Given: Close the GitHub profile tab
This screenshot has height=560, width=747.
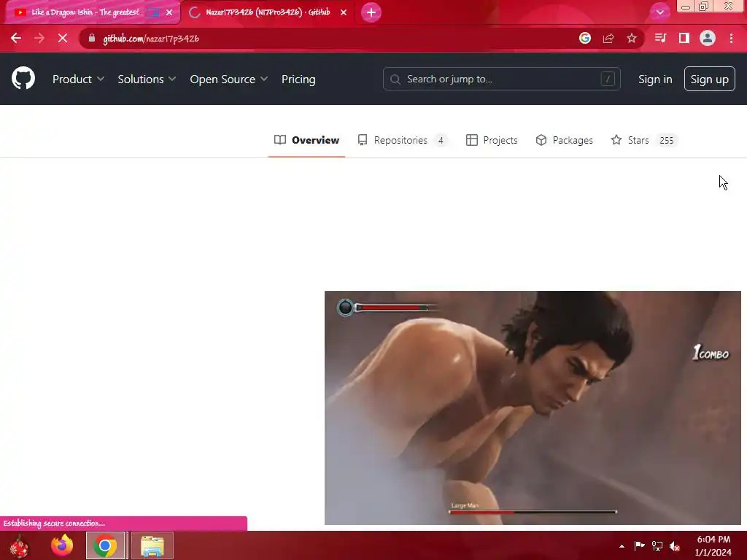Looking at the screenshot, I should (x=344, y=12).
